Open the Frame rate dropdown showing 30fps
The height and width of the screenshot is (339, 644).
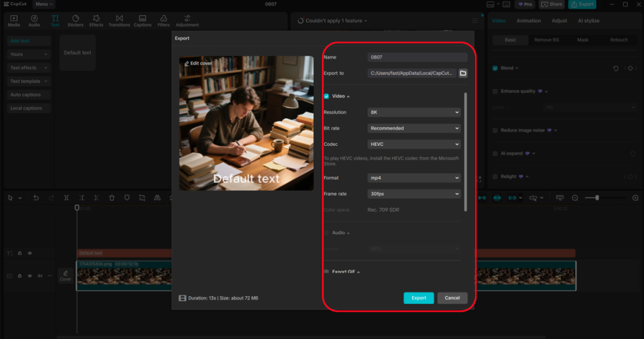[414, 194]
